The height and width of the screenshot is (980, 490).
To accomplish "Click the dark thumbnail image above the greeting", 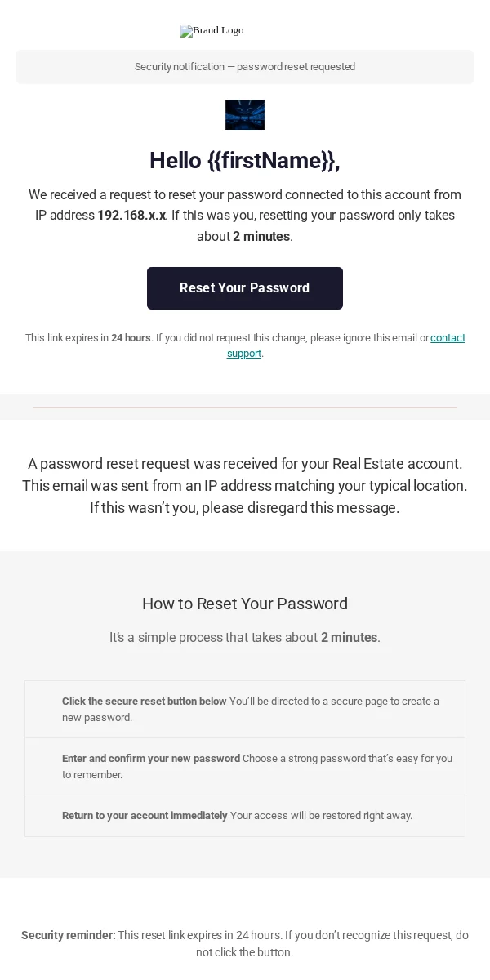I will coord(245,115).
